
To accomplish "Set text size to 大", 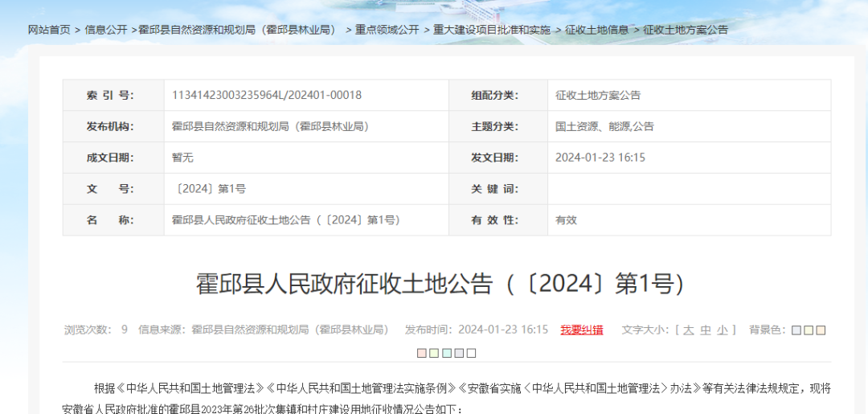I will 688,330.
